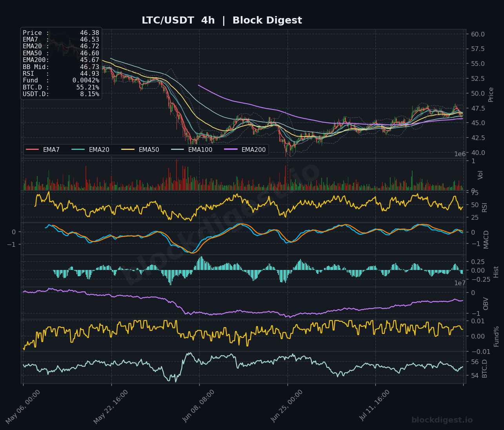Click the red EMA7 legend line swatch
Viewport: 504px width, 430px height.
[x=32, y=149]
